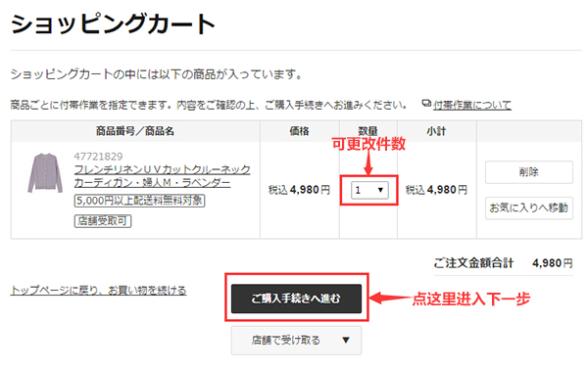588x369 pixels.
Task: Expand the 店舗で受け取る dropdown
Action: pos(296,341)
